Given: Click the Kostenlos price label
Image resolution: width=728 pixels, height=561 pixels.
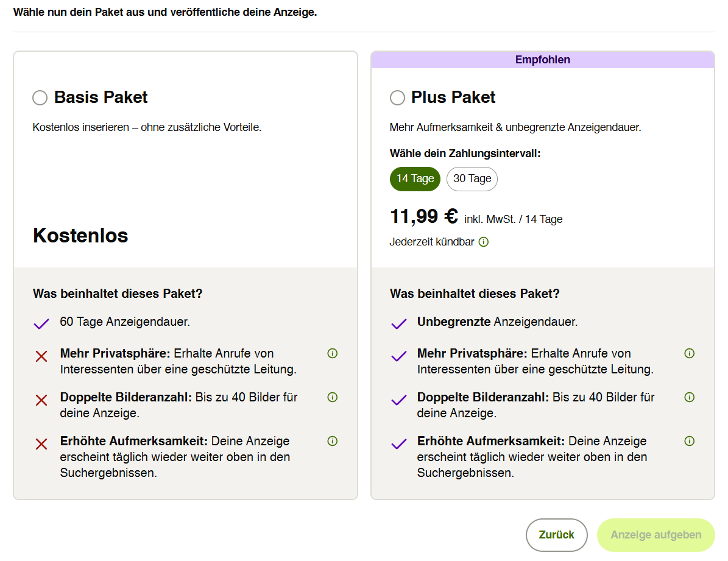Looking at the screenshot, I should [80, 236].
